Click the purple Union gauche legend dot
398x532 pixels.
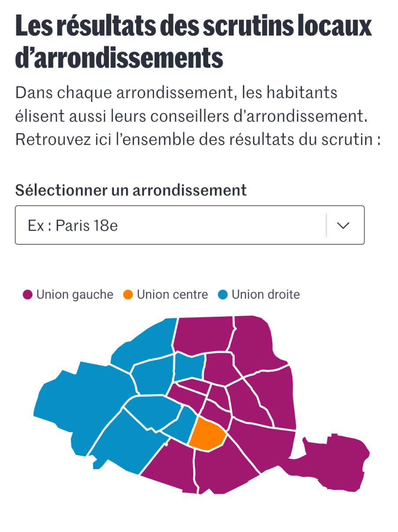(x=28, y=295)
